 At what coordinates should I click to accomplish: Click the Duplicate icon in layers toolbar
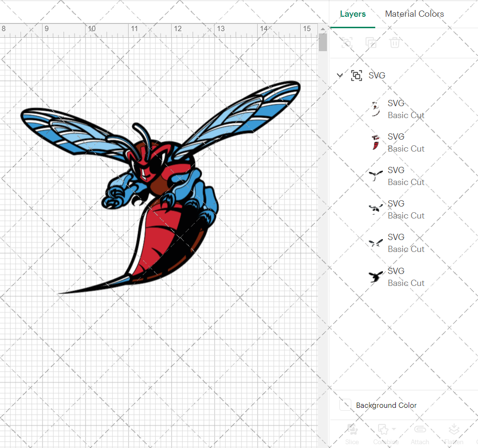(x=371, y=43)
